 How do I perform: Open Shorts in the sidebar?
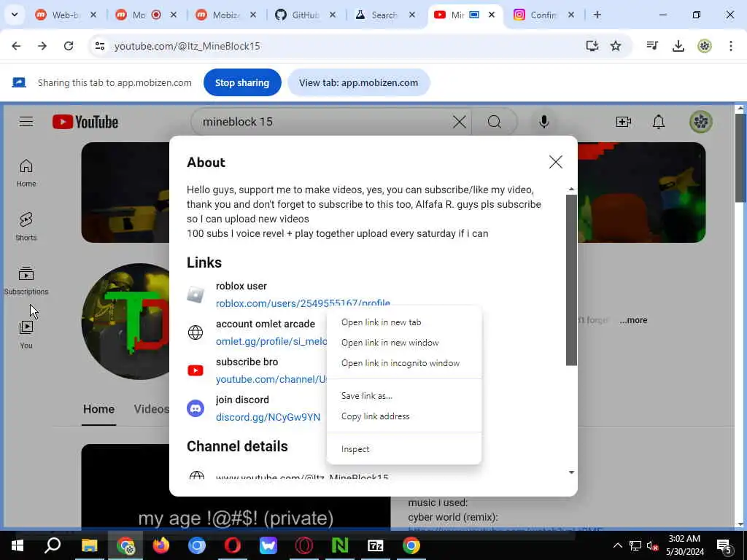26,227
